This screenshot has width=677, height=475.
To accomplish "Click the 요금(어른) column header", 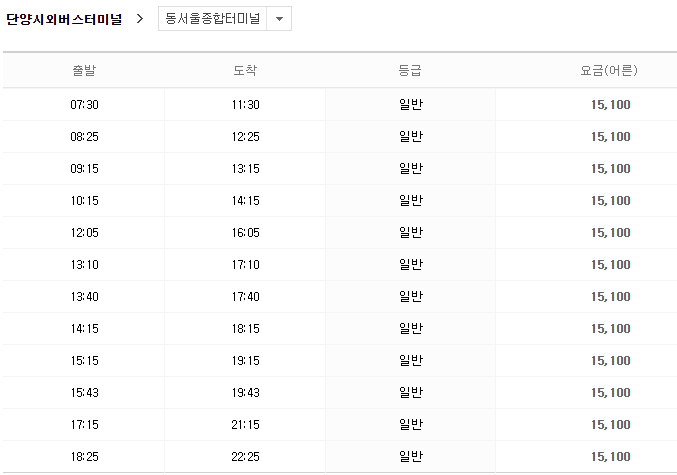I will pyautogui.click(x=609, y=70).
